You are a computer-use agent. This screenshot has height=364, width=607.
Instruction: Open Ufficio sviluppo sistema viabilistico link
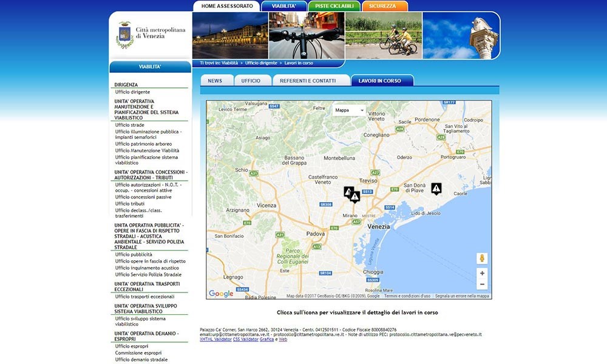click(x=140, y=322)
